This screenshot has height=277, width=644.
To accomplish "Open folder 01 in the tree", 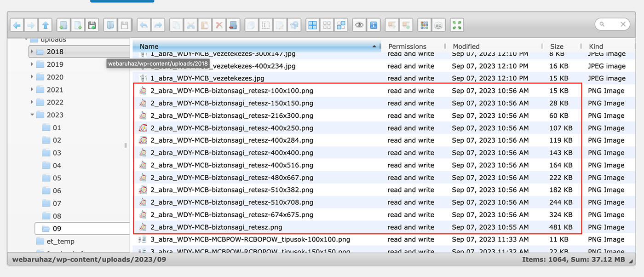I will click(x=57, y=127).
